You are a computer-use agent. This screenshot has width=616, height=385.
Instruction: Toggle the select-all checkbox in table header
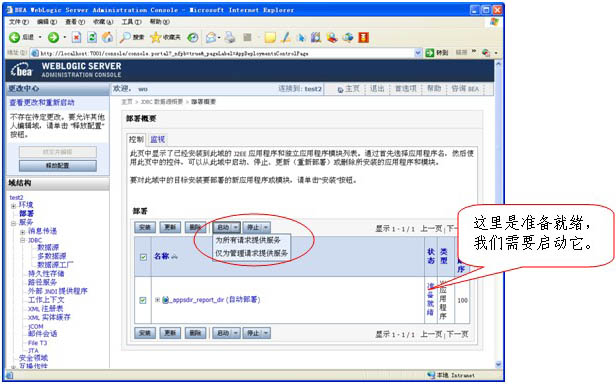pyautogui.click(x=143, y=257)
